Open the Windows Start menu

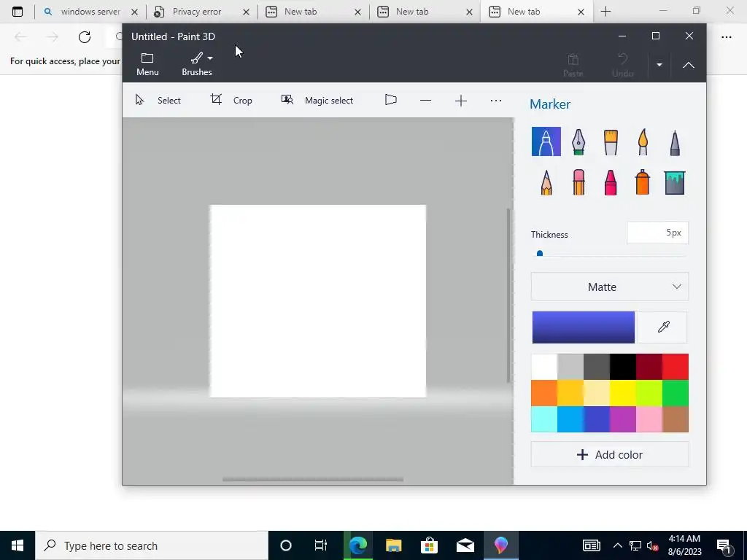18,545
